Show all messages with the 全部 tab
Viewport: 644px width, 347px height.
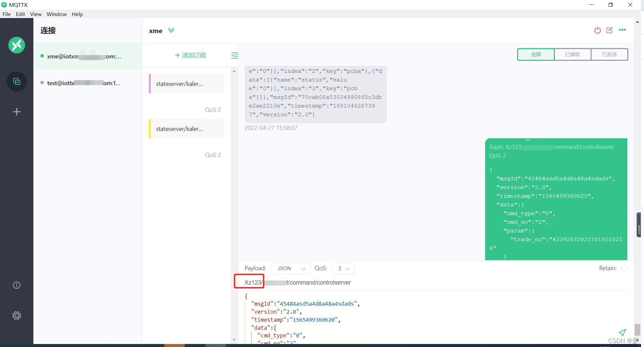(x=536, y=54)
